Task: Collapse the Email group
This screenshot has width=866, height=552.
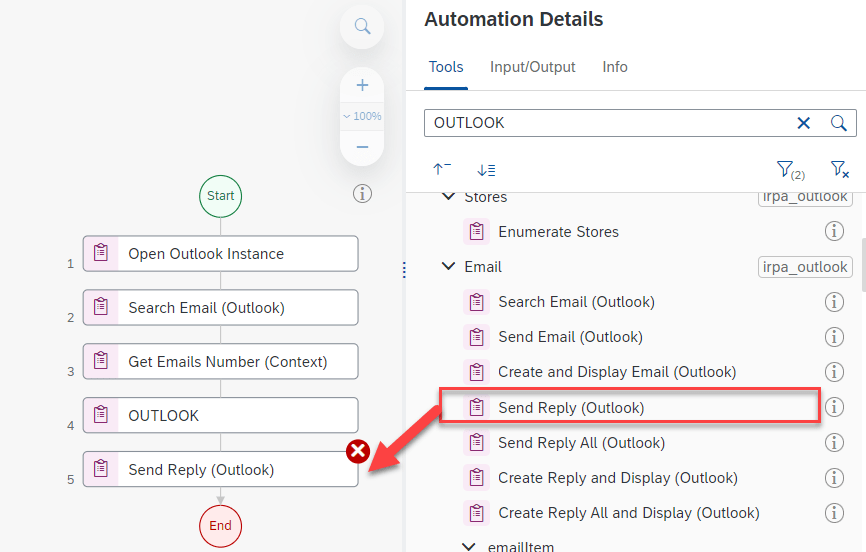Action: point(449,267)
